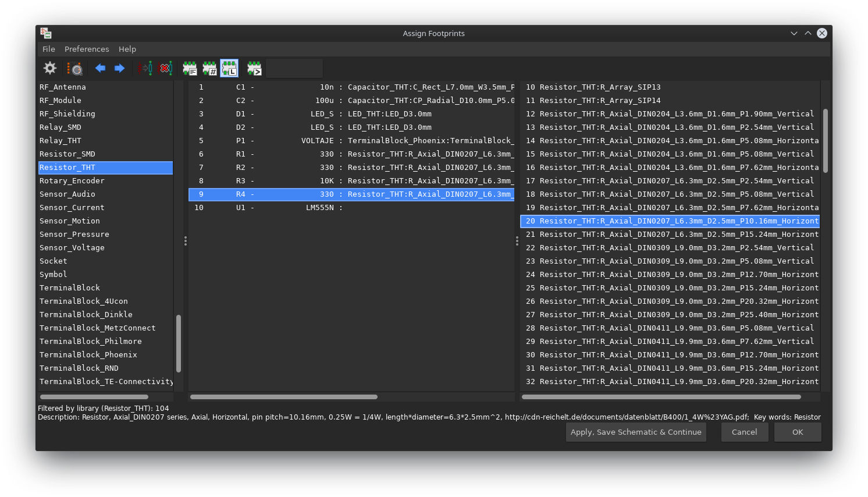Click the footprint filter text field
This screenshot has height=497, width=868.
[x=294, y=68]
